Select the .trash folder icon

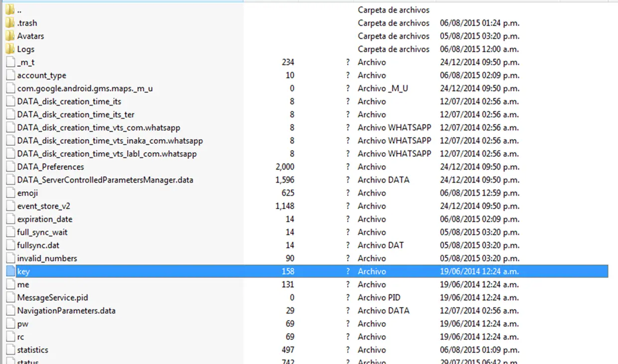[x=10, y=23]
